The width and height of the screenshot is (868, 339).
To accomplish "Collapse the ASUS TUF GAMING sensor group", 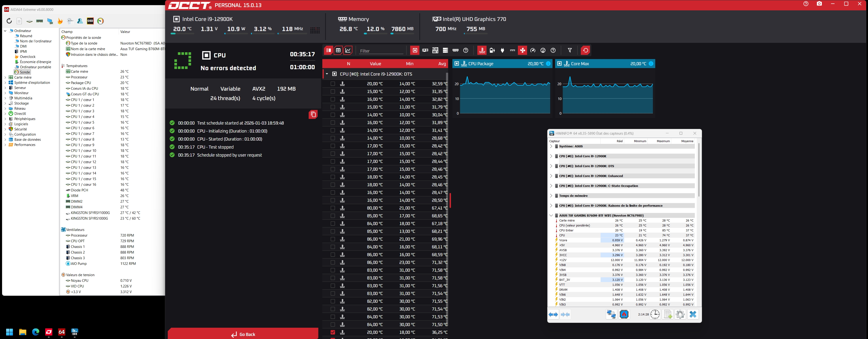I will (551, 215).
